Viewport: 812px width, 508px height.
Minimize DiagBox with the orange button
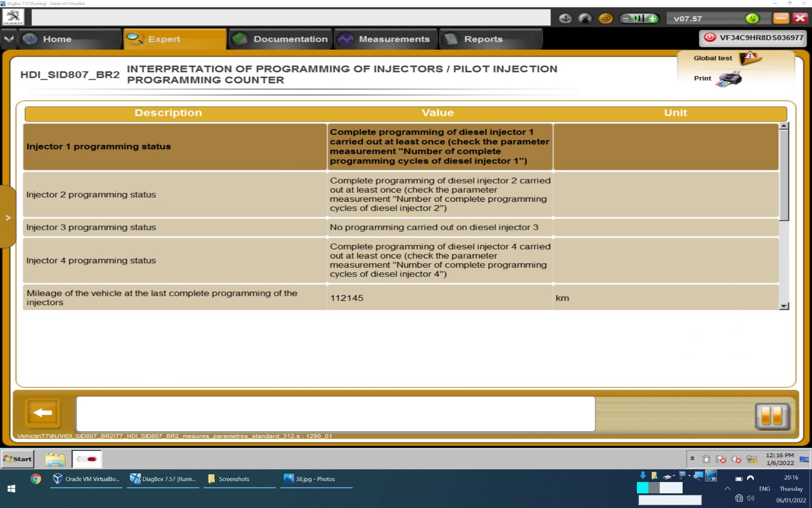pos(781,18)
